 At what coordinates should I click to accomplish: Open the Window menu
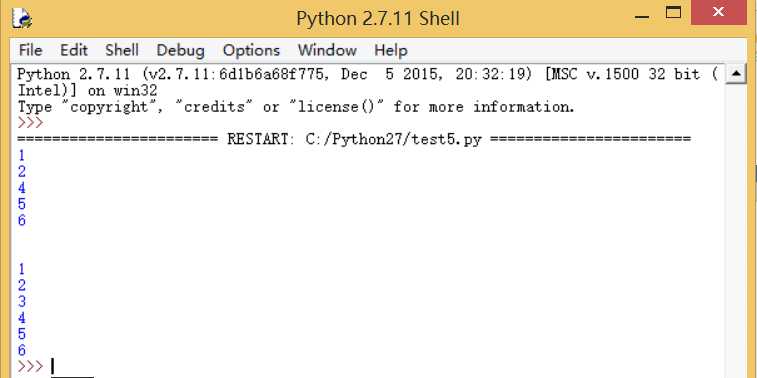pos(327,50)
